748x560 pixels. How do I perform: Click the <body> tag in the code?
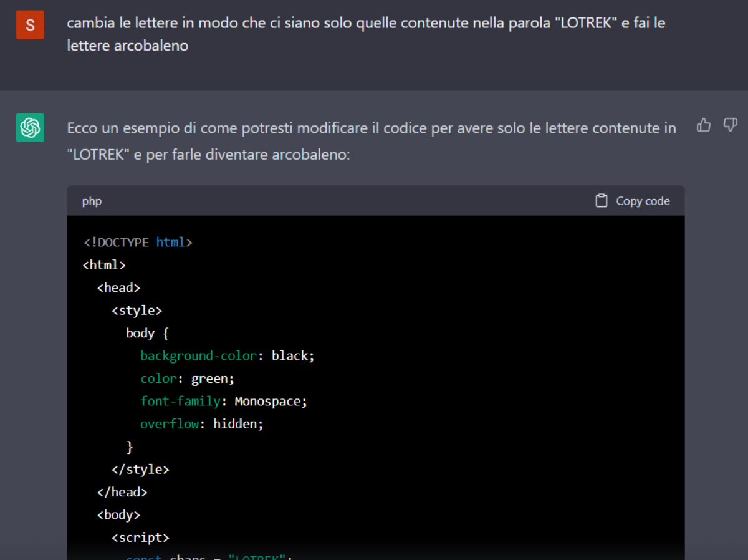click(118, 514)
